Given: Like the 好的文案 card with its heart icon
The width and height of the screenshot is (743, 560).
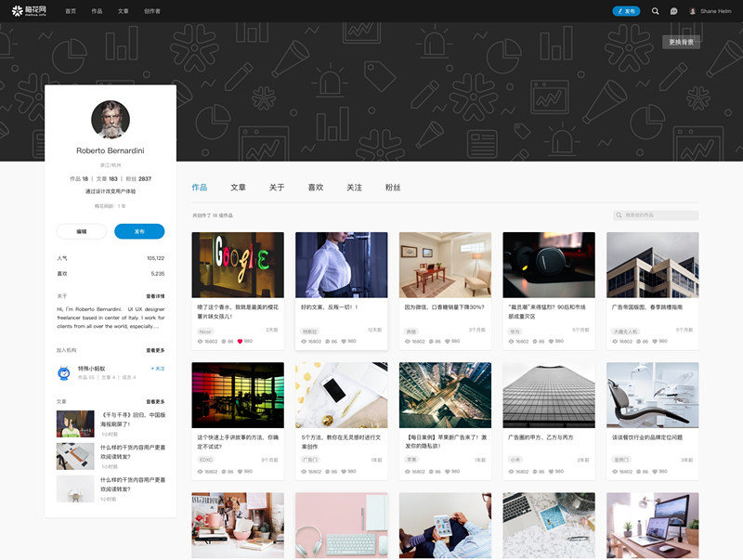Looking at the screenshot, I should 344,341.
